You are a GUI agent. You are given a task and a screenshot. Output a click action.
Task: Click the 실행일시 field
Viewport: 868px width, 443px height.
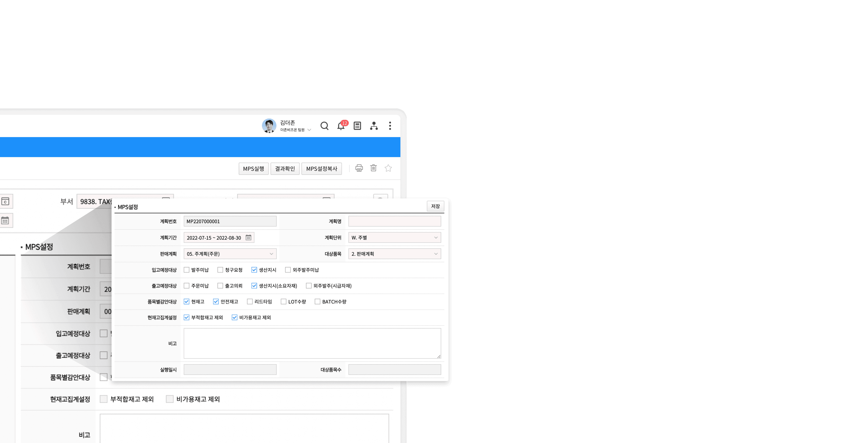[230, 370]
